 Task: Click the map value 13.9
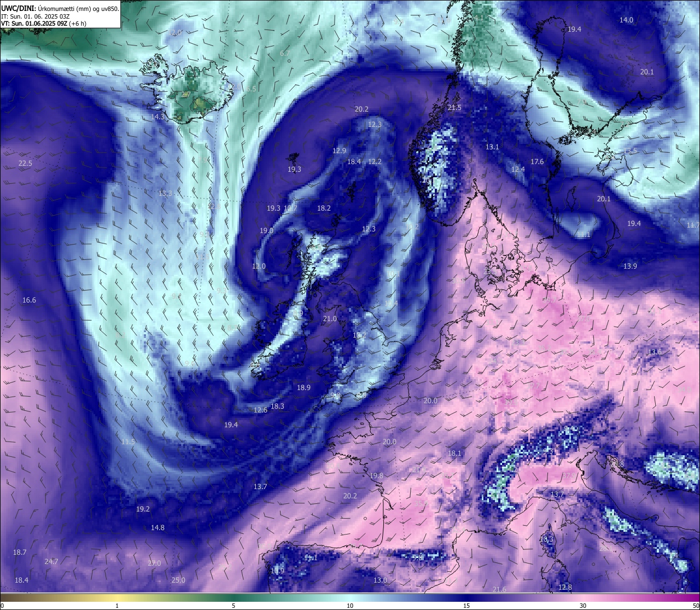click(630, 266)
